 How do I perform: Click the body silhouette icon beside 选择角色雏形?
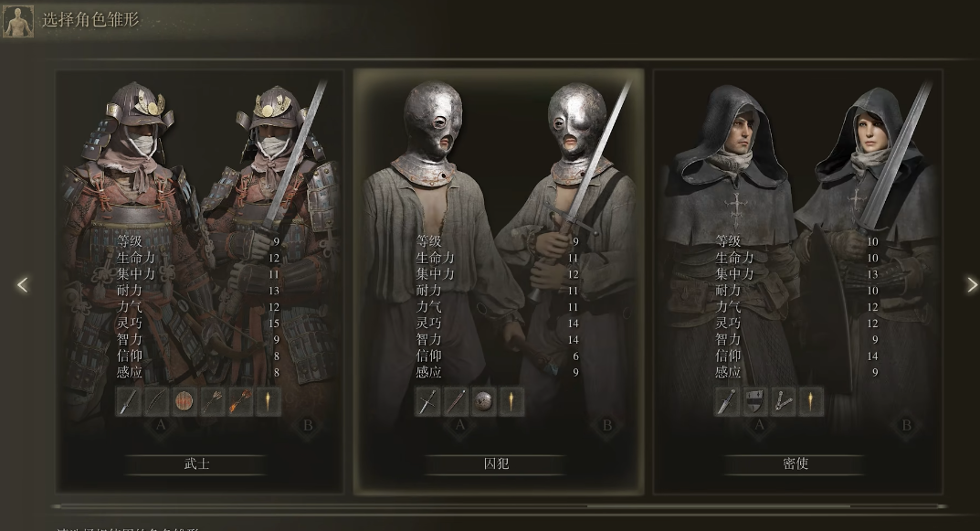point(18,21)
